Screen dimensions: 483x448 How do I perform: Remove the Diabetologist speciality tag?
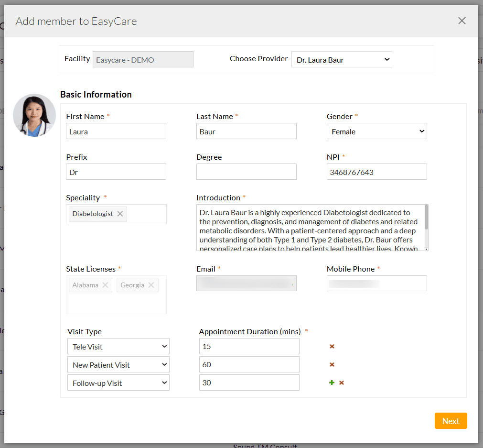[120, 214]
